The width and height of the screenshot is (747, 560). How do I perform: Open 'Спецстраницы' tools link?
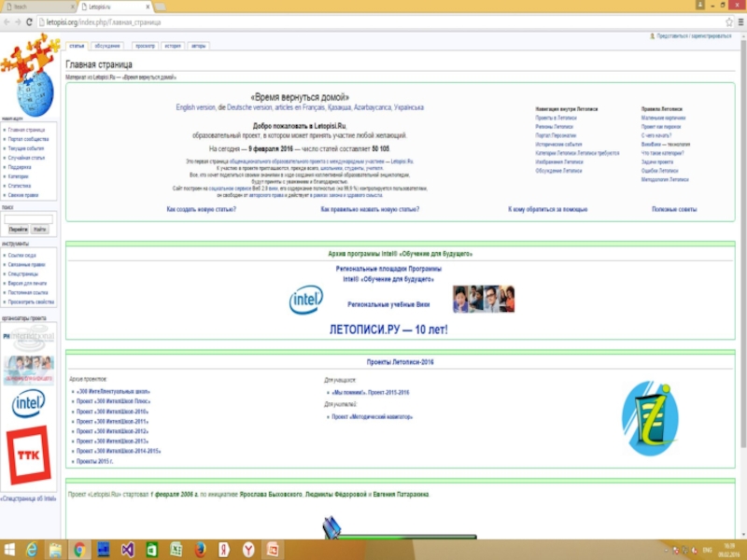point(22,273)
